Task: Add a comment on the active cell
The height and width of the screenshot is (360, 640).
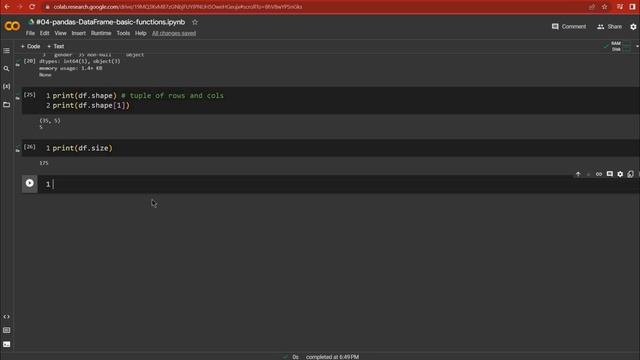Action: coord(609,174)
